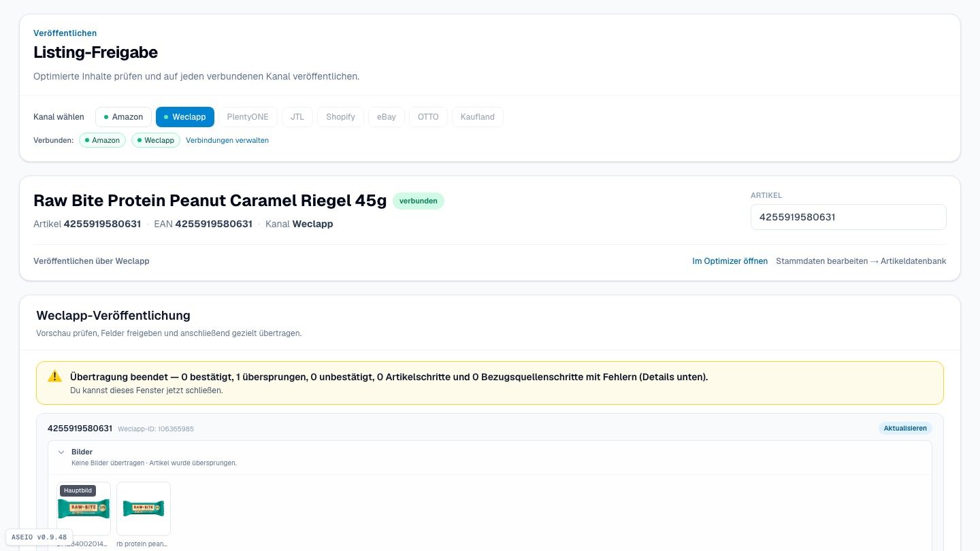Click the Weclapp-ID: 106365985 text
This screenshot has width=980, height=551.
coord(156,429)
